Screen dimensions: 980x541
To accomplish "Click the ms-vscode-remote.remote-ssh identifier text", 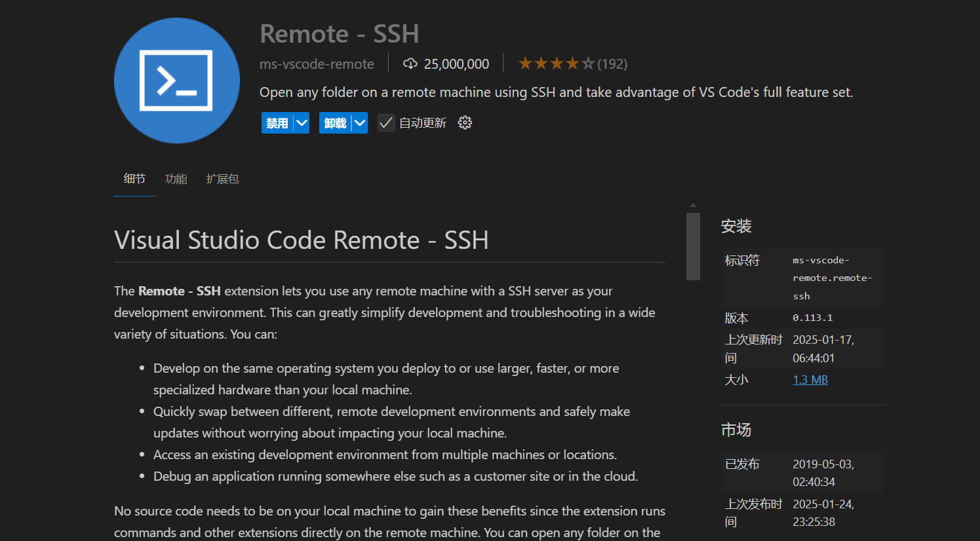I will point(831,278).
